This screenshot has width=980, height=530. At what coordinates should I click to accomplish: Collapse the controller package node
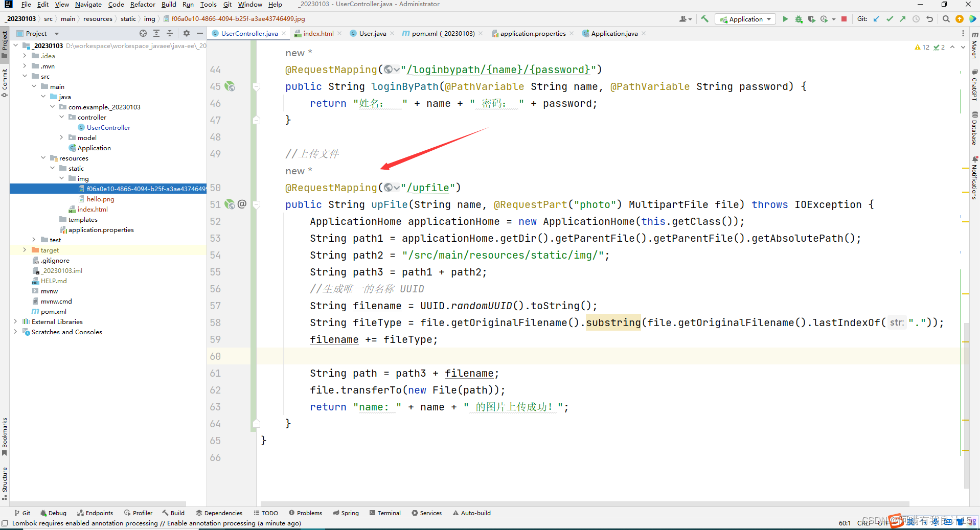click(x=61, y=117)
